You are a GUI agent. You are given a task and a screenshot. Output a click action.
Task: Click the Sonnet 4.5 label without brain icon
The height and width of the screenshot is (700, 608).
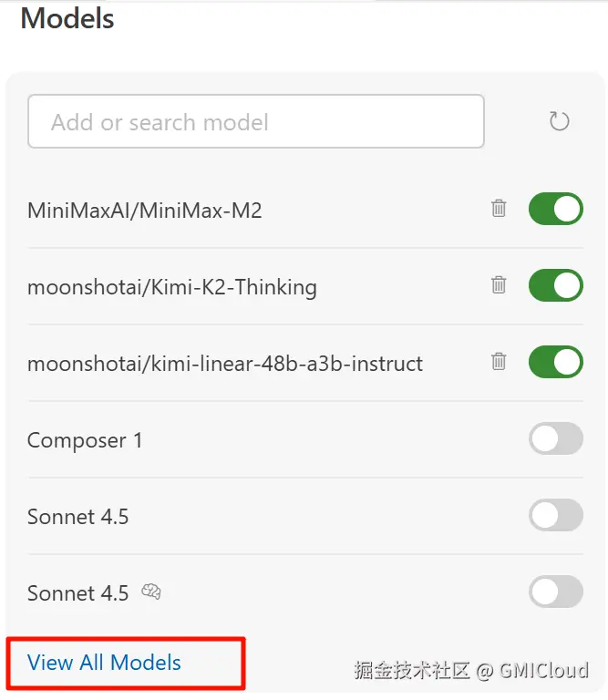[78, 517]
